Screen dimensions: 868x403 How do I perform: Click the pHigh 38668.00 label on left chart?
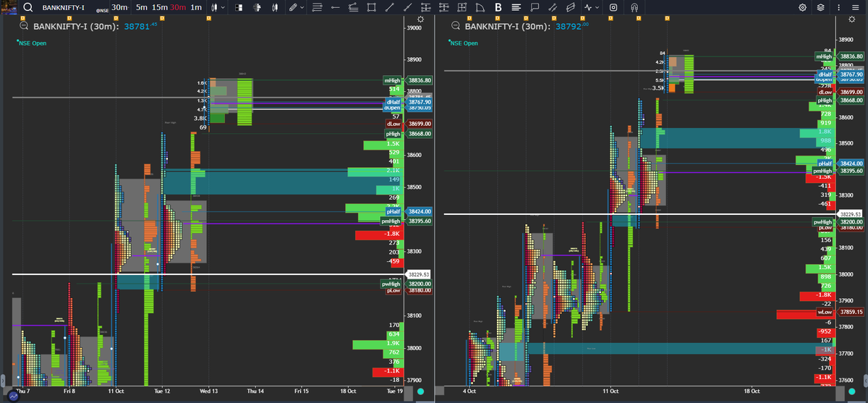click(408, 134)
